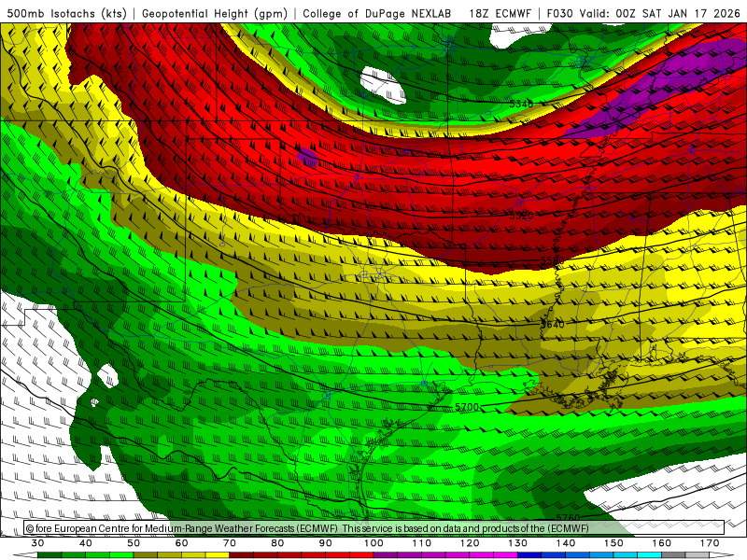Click the 50 label on the color scale
The width and height of the screenshot is (747, 560).
134,543
